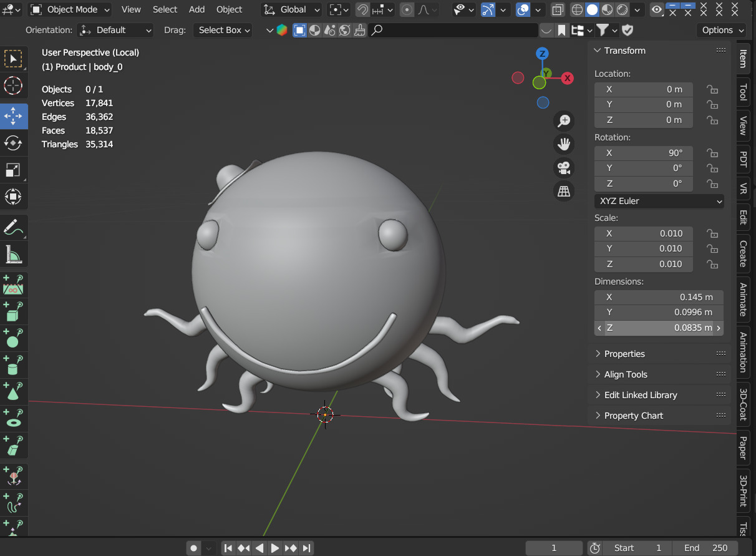Open the XYZ Euler rotation mode dropdown
This screenshot has height=556, width=756.
pos(659,201)
